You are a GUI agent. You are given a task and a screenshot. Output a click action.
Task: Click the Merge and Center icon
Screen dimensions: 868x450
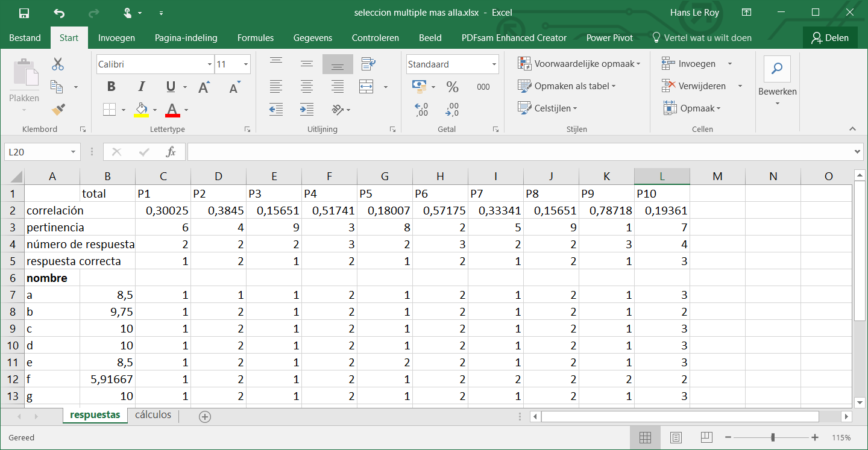(x=366, y=87)
